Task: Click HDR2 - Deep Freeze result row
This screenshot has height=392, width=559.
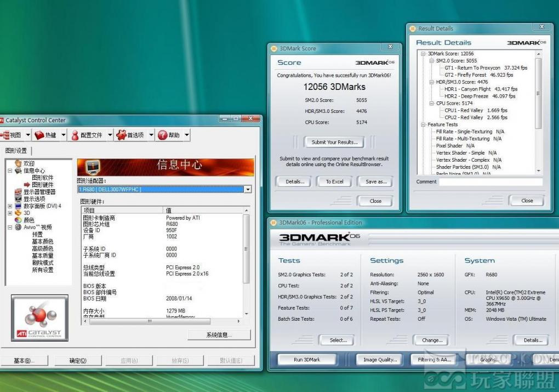Action: point(480,96)
